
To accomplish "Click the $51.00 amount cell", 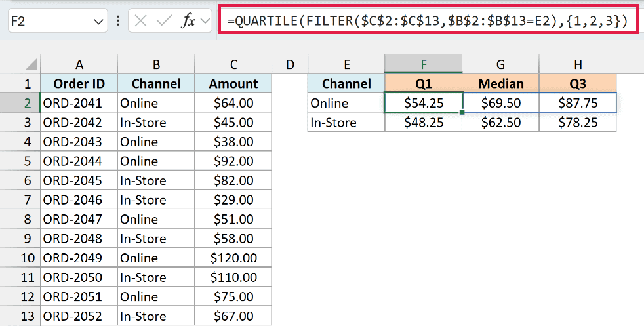I will (x=233, y=219).
